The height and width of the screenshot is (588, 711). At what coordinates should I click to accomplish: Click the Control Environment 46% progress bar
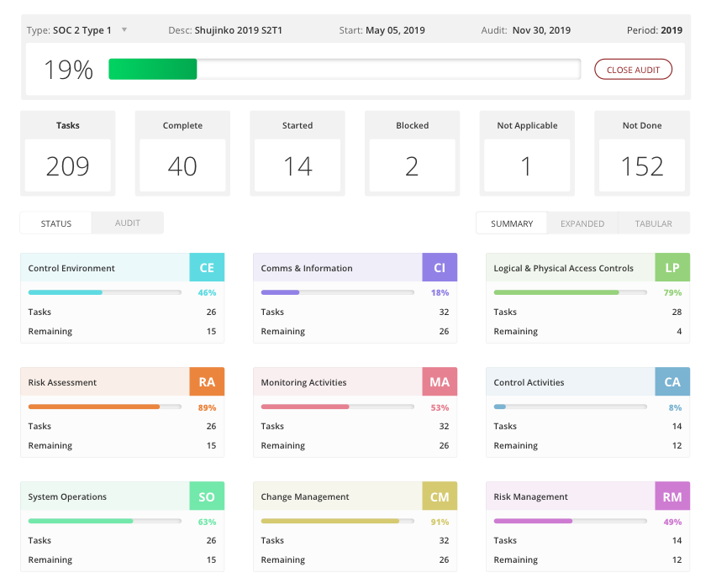(x=105, y=292)
